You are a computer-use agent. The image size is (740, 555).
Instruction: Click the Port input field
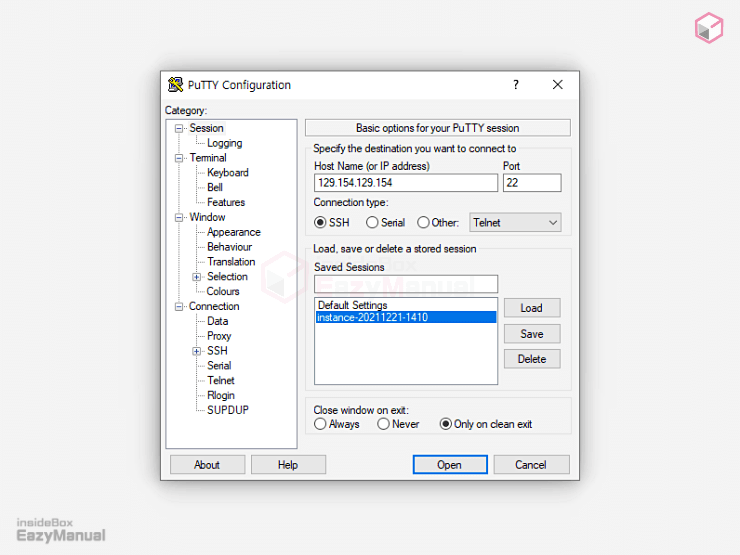pos(532,183)
